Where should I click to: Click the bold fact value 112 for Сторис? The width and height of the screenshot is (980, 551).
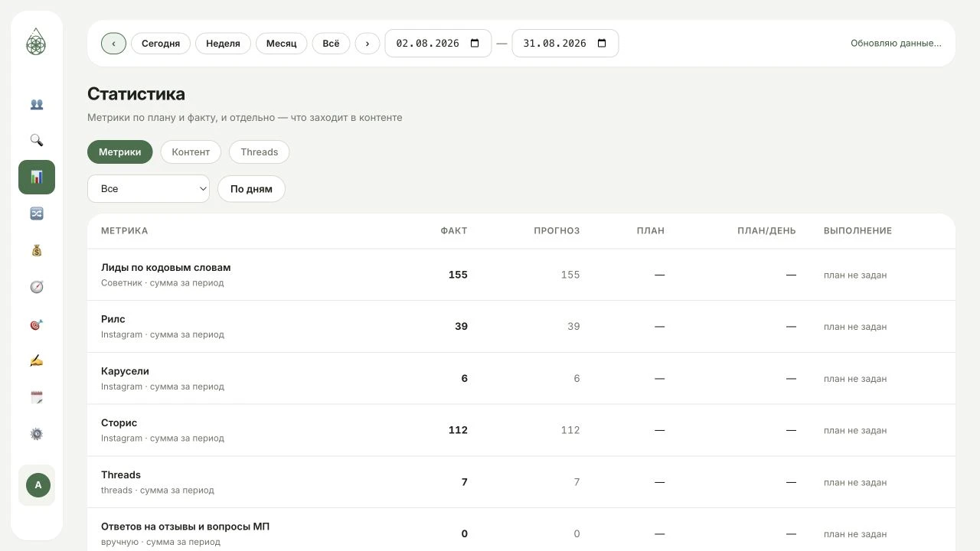(458, 430)
